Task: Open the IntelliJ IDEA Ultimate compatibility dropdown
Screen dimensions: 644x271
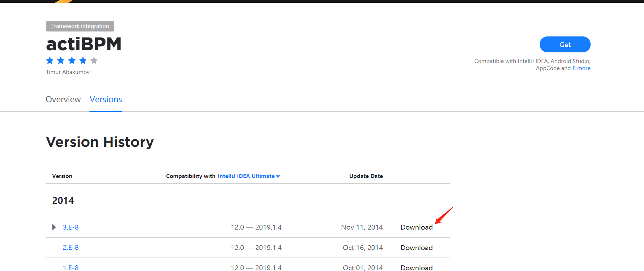Action: tap(249, 176)
